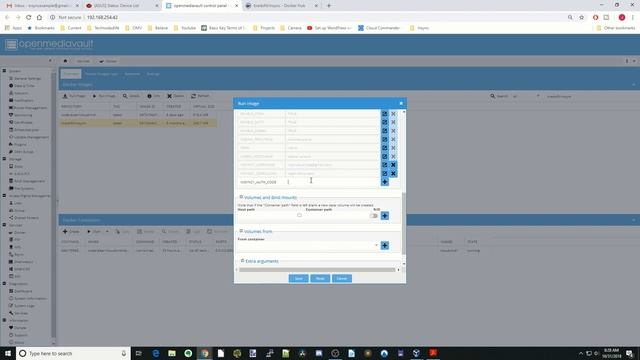
Task: Click Refresh in Docker images toolbar
Action: pos(200,96)
